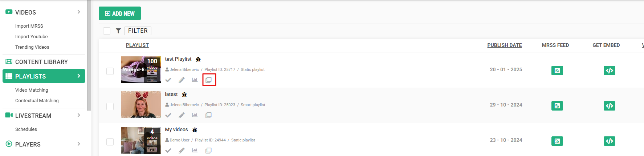Image resolution: width=644 pixels, height=156 pixels.
Task: Click the funnel filter icon
Action: click(118, 31)
